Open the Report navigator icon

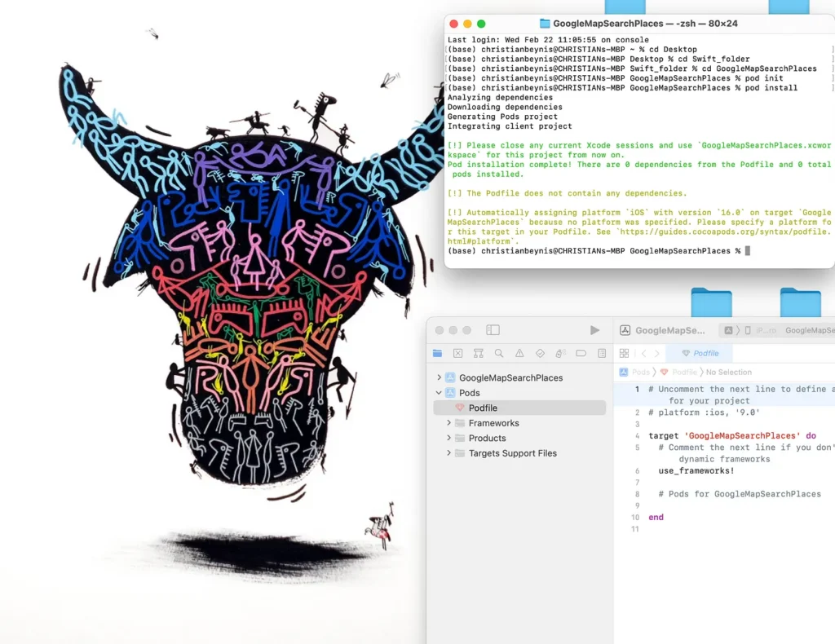click(x=602, y=353)
